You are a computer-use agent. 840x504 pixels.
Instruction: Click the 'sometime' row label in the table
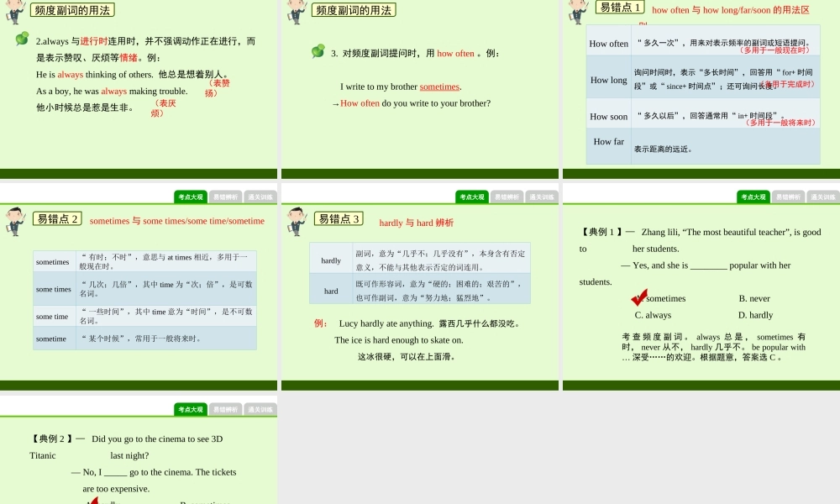[54, 339]
